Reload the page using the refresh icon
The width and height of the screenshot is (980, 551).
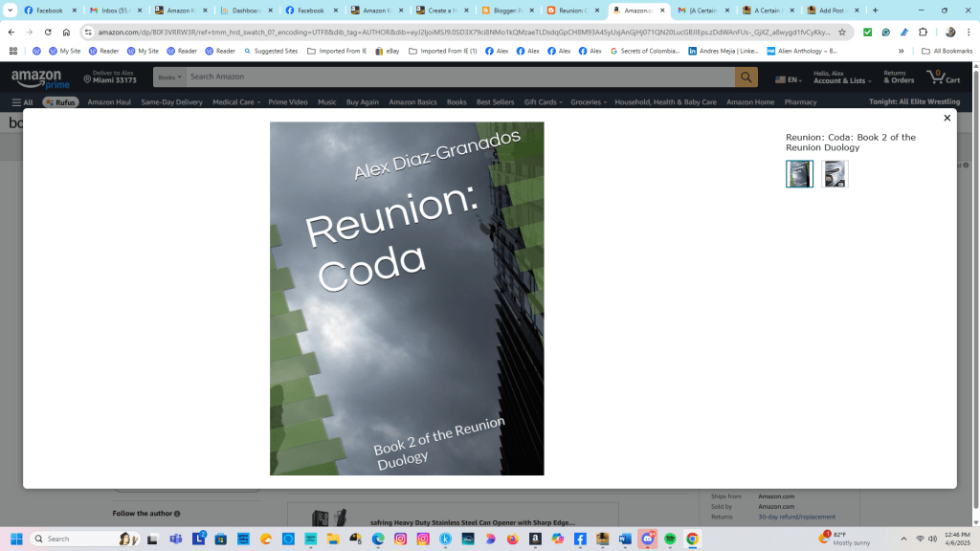[x=48, y=32]
